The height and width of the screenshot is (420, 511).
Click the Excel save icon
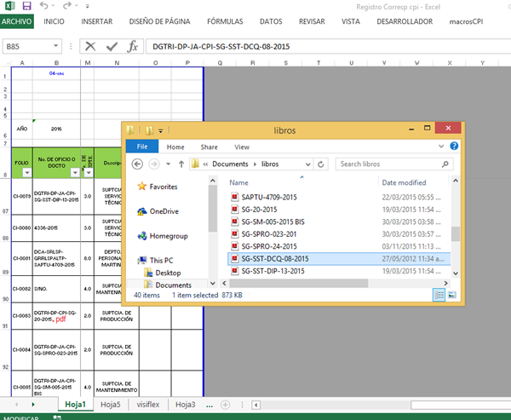(26, 6)
